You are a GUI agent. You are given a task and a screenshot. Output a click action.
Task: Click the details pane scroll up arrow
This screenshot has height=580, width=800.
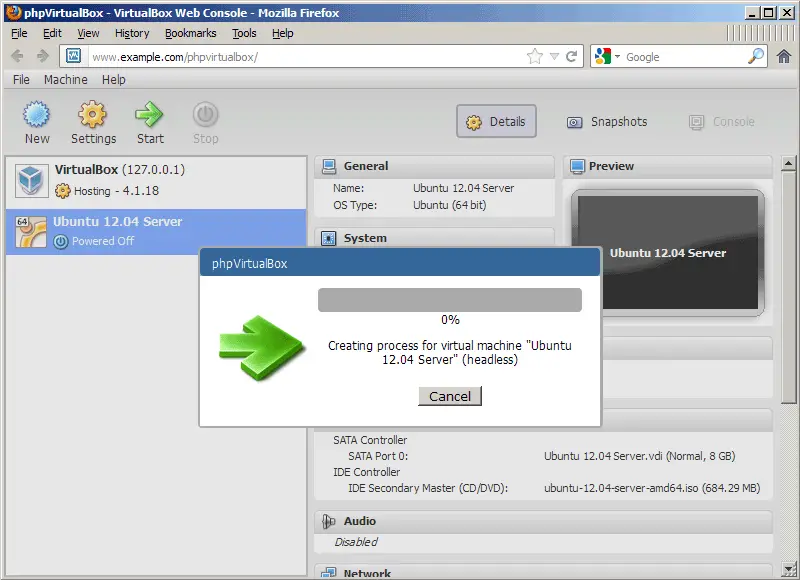[788, 164]
